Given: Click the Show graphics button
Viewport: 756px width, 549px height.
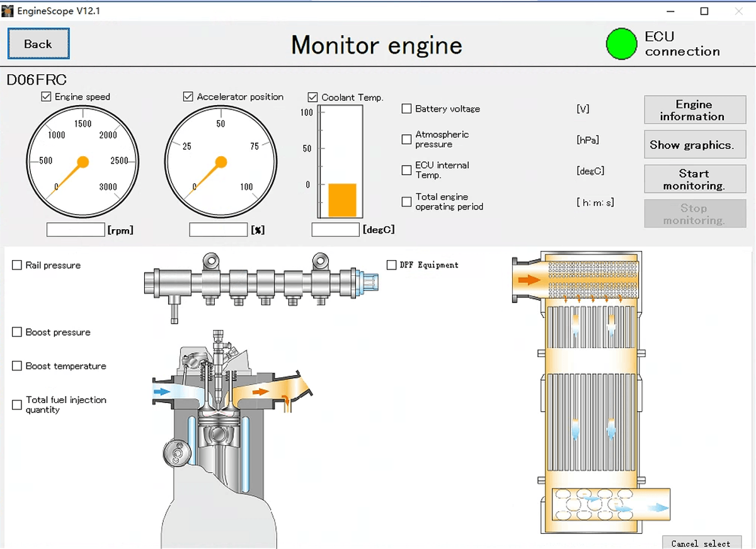Looking at the screenshot, I should (694, 145).
